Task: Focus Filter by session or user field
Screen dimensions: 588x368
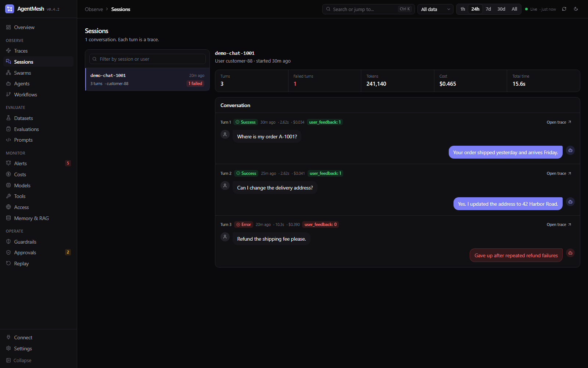Action: [147, 59]
